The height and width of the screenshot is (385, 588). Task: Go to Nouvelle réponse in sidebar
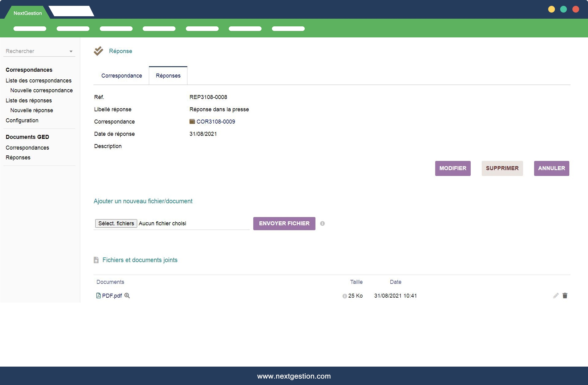(x=32, y=110)
